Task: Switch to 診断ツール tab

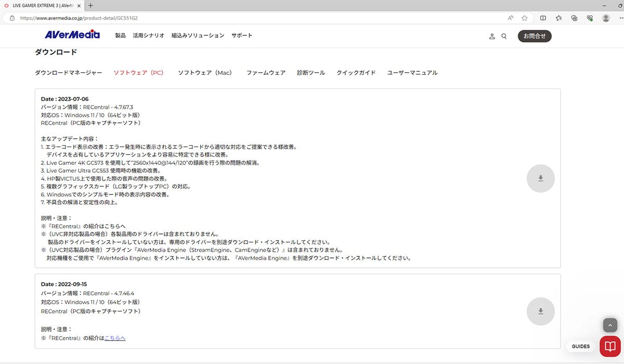Action: coord(311,73)
